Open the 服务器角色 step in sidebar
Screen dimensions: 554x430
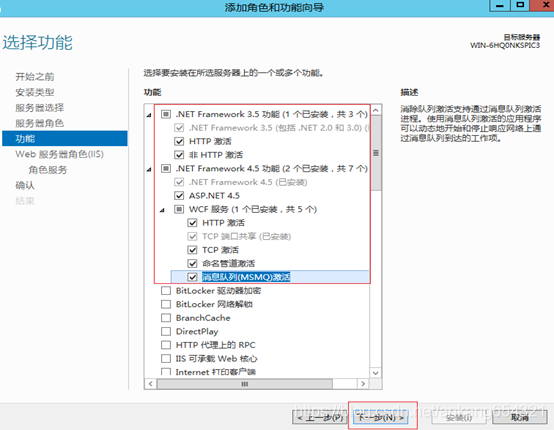click(x=40, y=123)
